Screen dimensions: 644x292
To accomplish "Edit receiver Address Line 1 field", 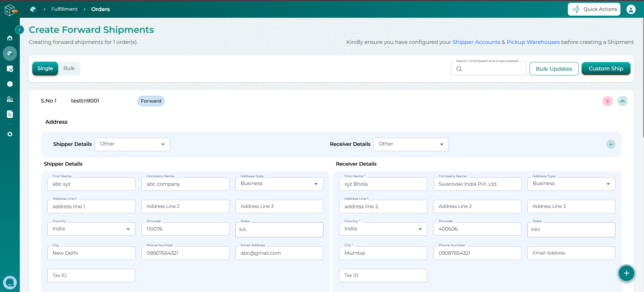I will point(383,207).
